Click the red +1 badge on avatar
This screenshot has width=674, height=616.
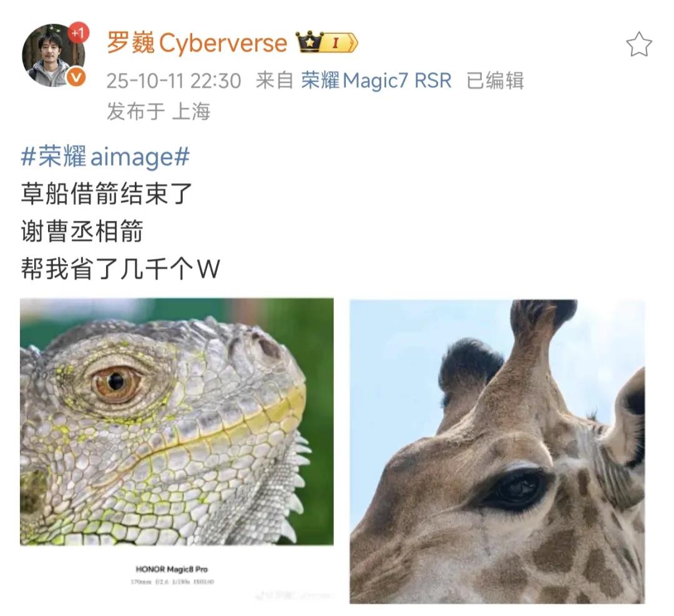[x=78, y=32]
